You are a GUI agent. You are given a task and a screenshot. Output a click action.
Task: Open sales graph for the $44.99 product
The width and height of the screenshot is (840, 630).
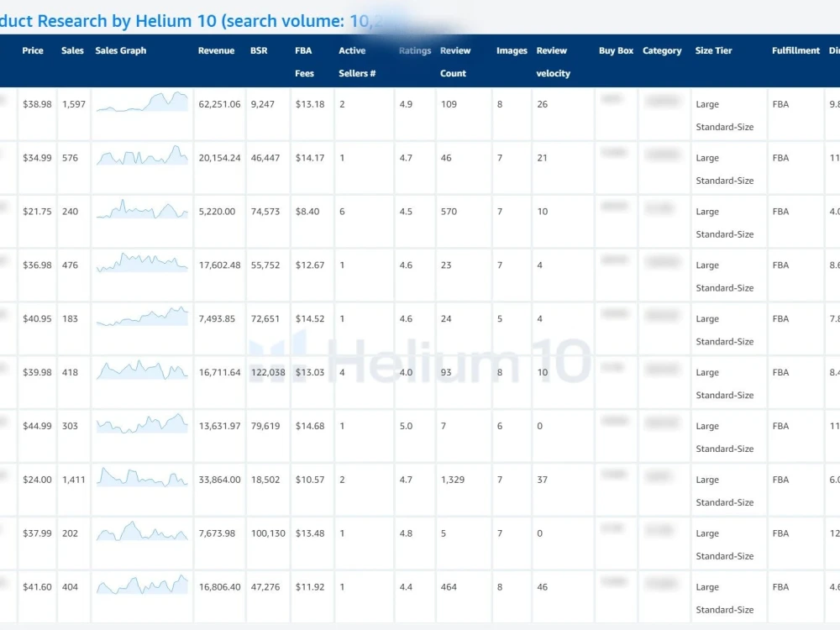pyautogui.click(x=142, y=423)
